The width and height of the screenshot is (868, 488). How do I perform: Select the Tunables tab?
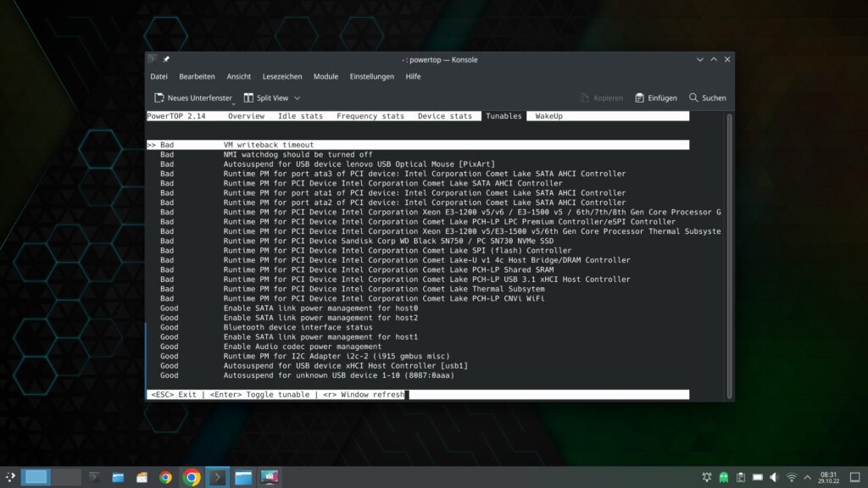(504, 116)
